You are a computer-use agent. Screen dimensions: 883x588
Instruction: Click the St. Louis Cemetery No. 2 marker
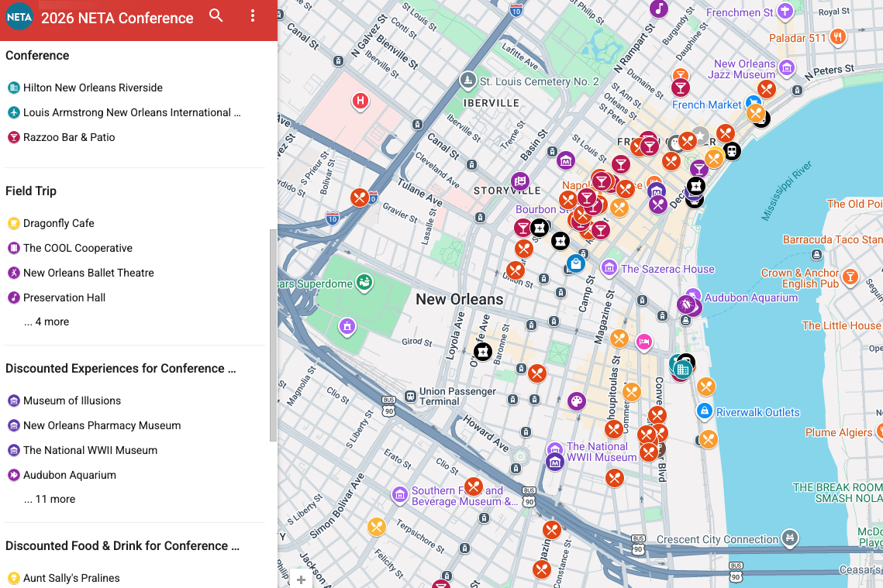[x=467, y=81]
